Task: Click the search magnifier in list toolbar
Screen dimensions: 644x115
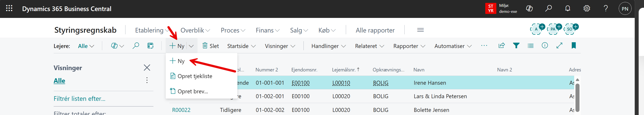Action: [135, 46]
